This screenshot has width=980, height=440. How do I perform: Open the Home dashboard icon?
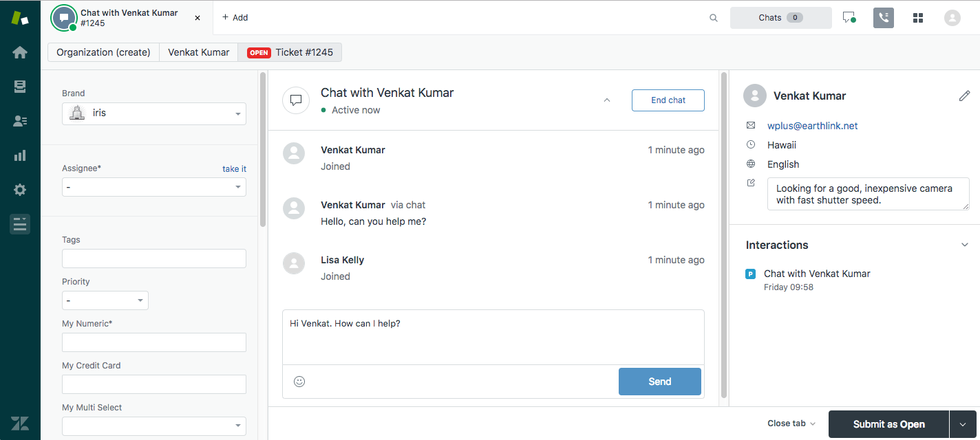(19, 52)
